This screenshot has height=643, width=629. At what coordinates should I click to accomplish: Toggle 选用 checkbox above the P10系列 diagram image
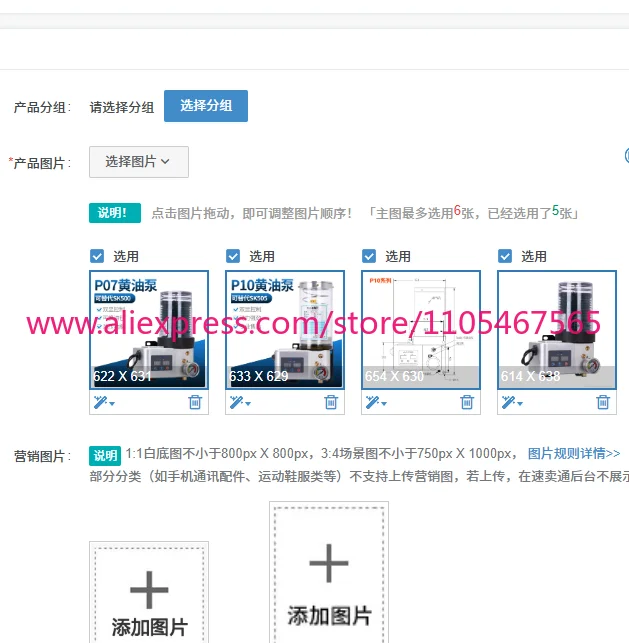tap(369, 256)
